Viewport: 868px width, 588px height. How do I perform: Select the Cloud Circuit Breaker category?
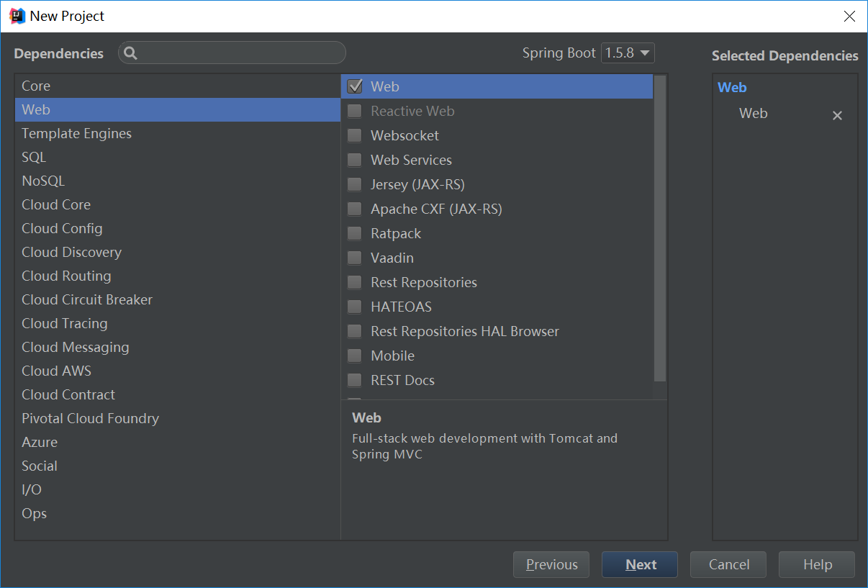tap(177, 299)
